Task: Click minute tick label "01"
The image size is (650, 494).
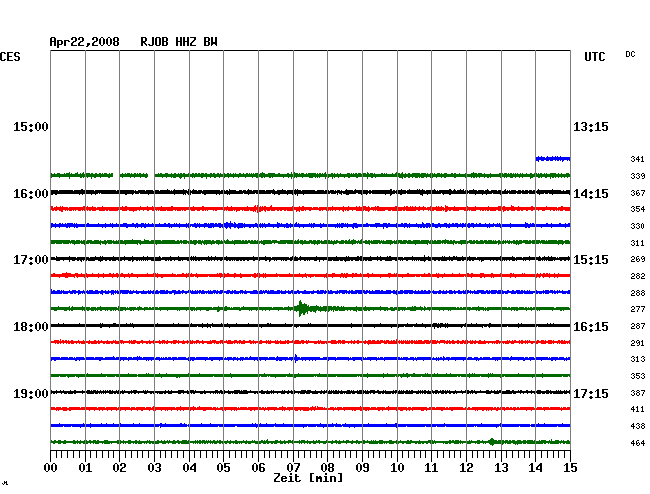Action: pyautogui.click(x=85, y=468)
